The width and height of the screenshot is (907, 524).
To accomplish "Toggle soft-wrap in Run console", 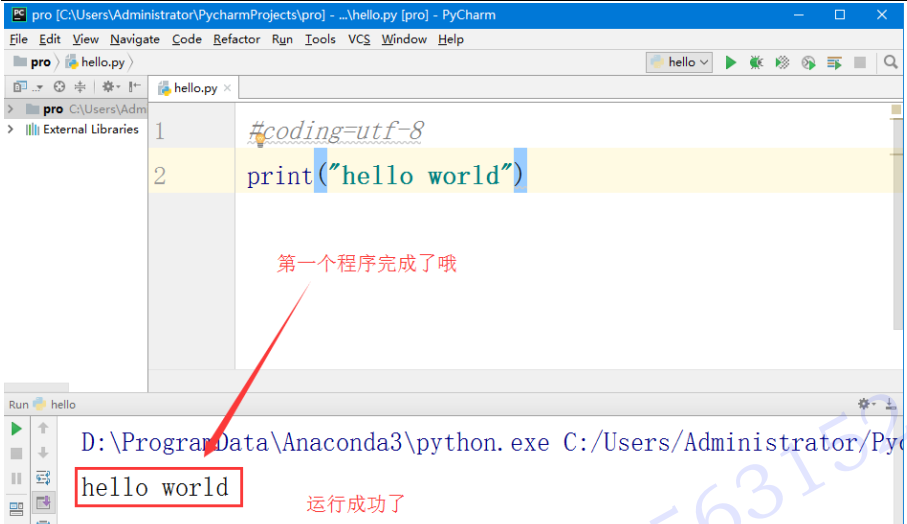I will [43, 478].
